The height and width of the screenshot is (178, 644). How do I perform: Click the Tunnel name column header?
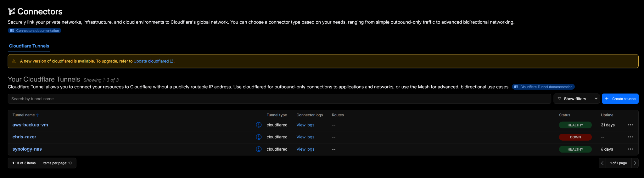[x=24, y=115]
